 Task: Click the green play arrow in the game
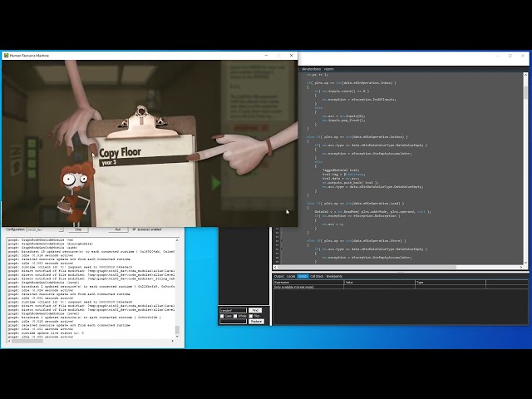coord(216,183)
